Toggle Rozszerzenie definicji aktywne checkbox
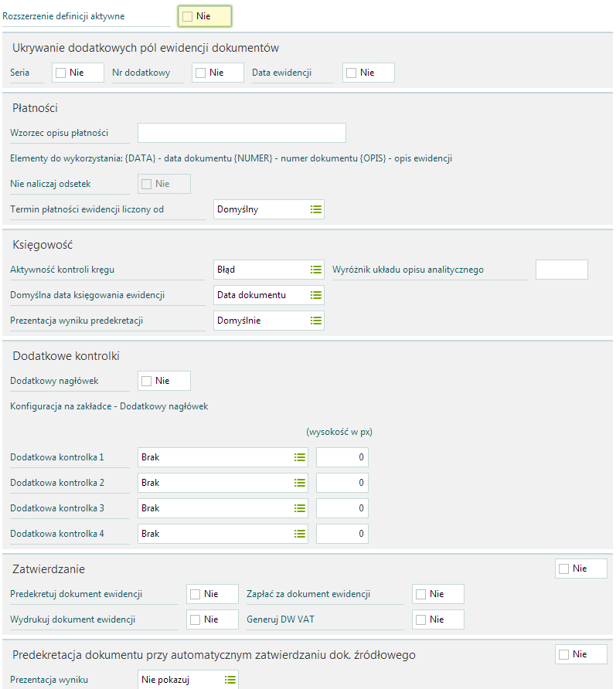Image resolution: width=616 pixels, height=689 pixels. [x=188, y=16]
